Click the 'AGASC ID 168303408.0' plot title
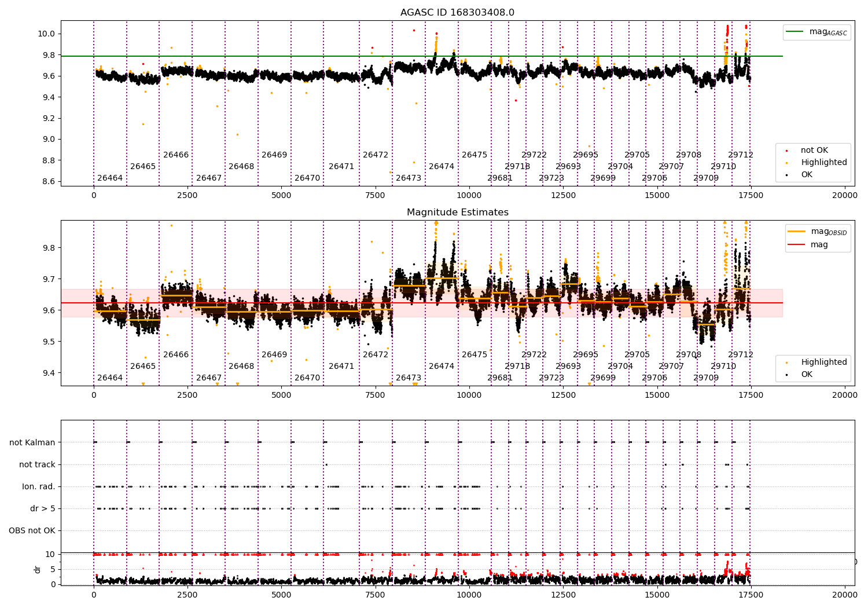This screenshot has width=868, height=608. [457, 13]
